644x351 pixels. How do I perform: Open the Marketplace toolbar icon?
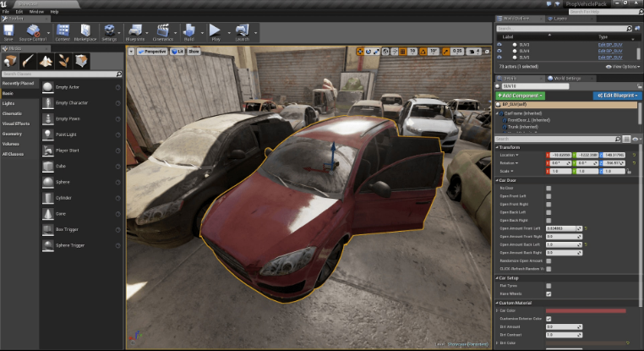85,30
